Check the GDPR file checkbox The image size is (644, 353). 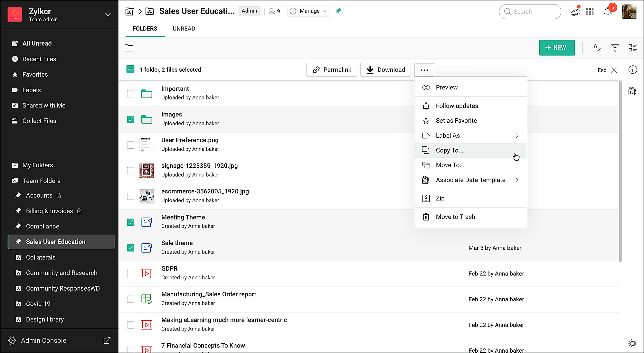coord(130,274)
